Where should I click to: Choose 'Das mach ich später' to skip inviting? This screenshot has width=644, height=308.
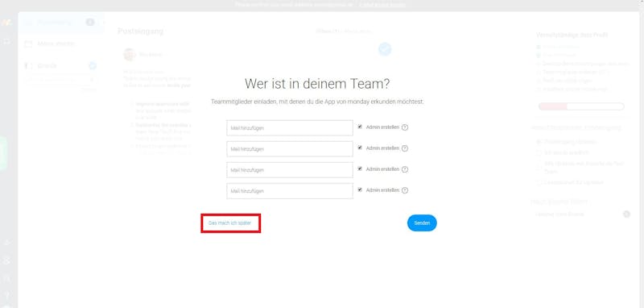229,223
